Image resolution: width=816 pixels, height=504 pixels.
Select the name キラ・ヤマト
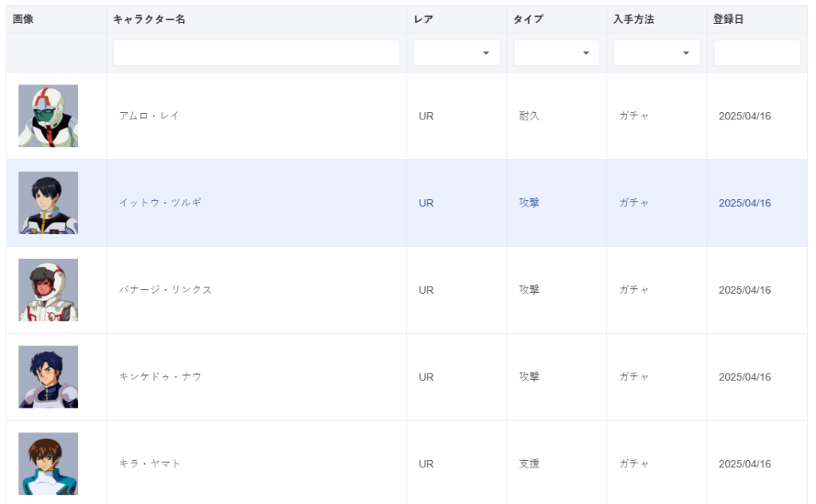click(x=149, y=463)
